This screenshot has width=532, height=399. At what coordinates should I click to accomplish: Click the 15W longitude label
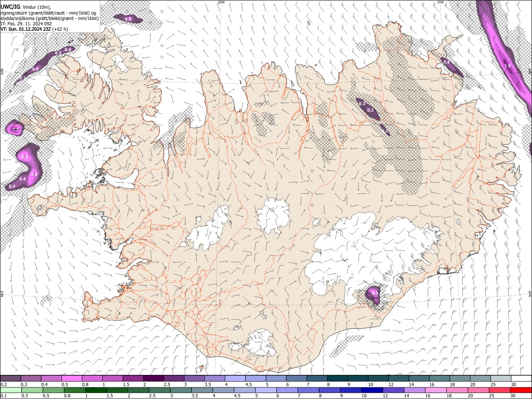[440, 2]
